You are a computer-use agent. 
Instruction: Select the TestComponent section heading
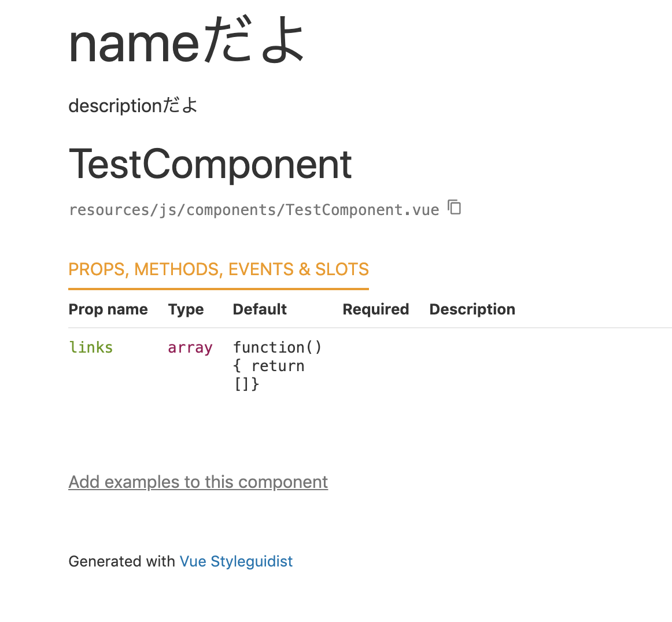[210, 165]
